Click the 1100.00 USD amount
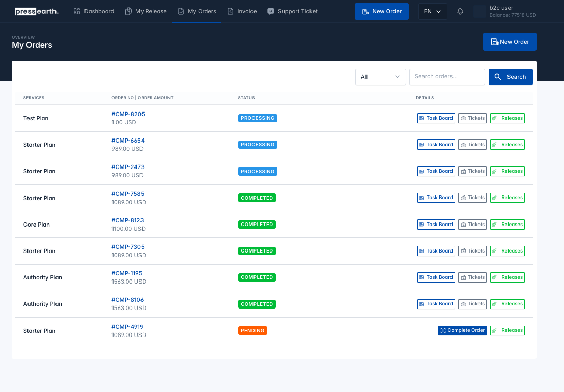Viewport: 564px width, 392px height. [128, 229]
